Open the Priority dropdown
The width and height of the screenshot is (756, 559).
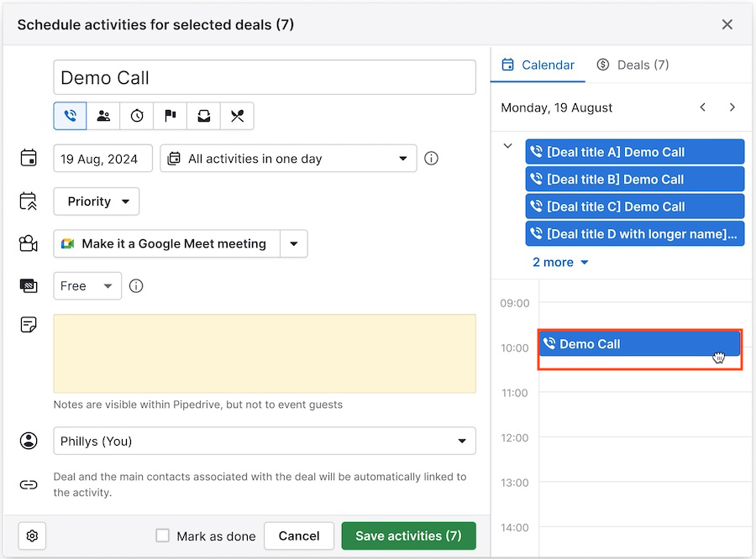pos(96,201)
